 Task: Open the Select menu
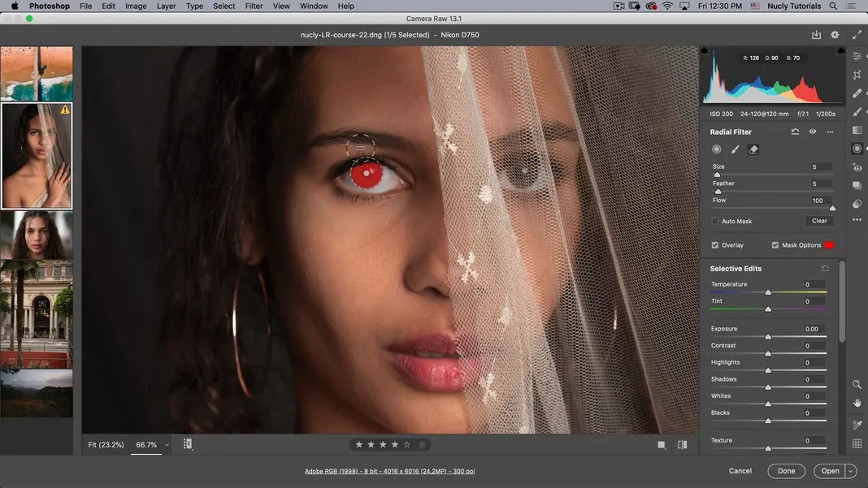point(224,6)
